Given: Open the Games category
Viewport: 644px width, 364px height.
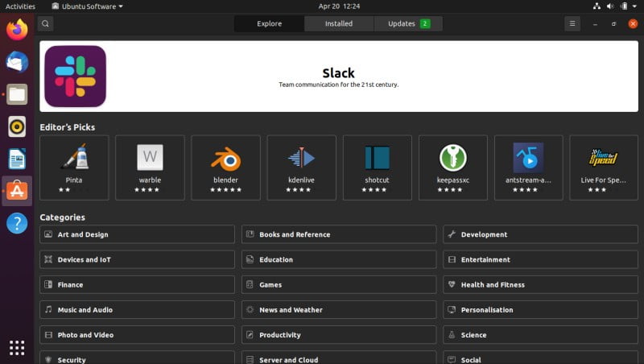Looking at the screenshot, I should click(x=339, y=284).
